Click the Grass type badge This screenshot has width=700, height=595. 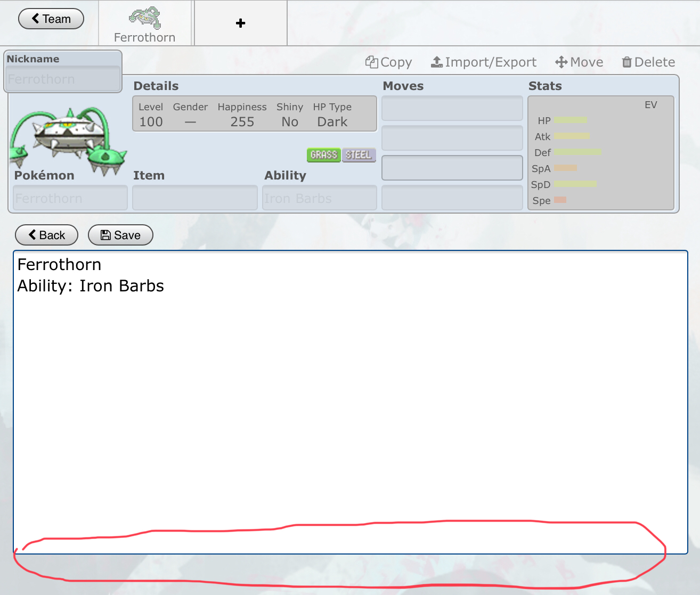[324, 155]
